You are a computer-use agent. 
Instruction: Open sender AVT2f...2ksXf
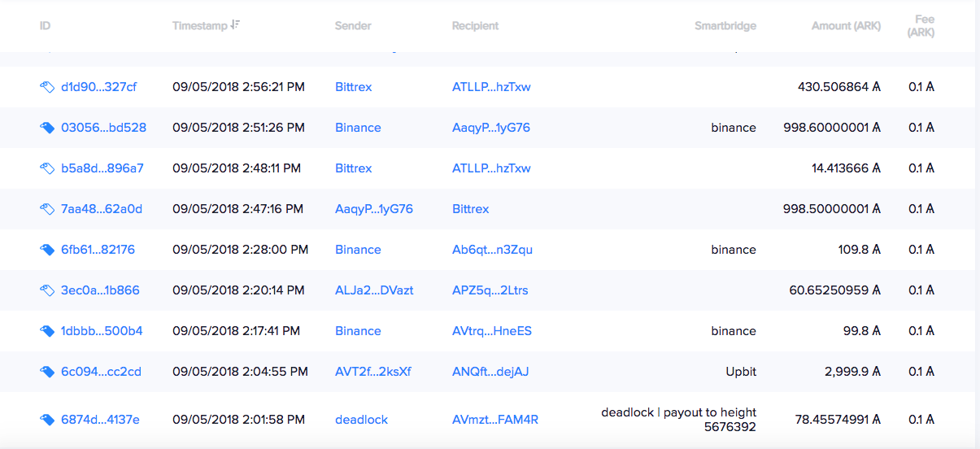click(x=373, y=372)
